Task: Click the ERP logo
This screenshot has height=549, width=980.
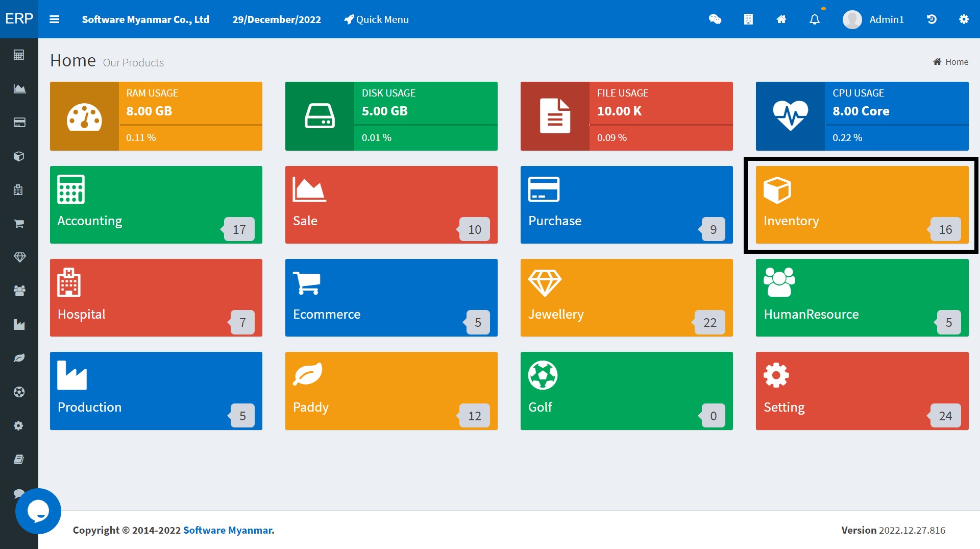Action: pyautogui.click(x=19, y=19)
